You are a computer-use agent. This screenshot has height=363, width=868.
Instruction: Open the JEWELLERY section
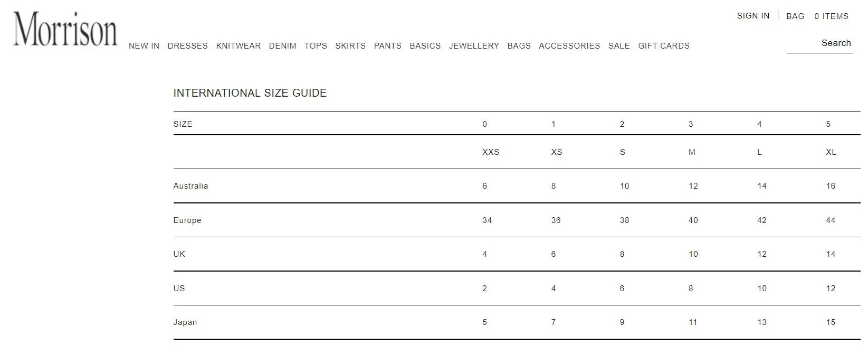point(474,46)
